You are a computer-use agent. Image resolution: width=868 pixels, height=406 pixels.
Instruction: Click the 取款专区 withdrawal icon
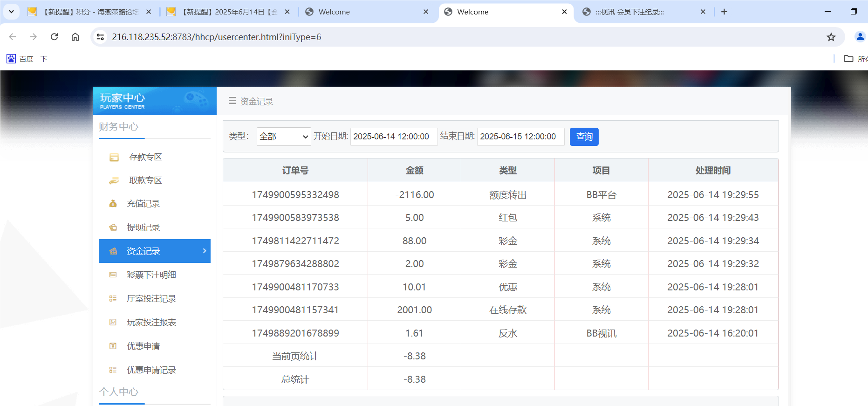coord(114,181)
